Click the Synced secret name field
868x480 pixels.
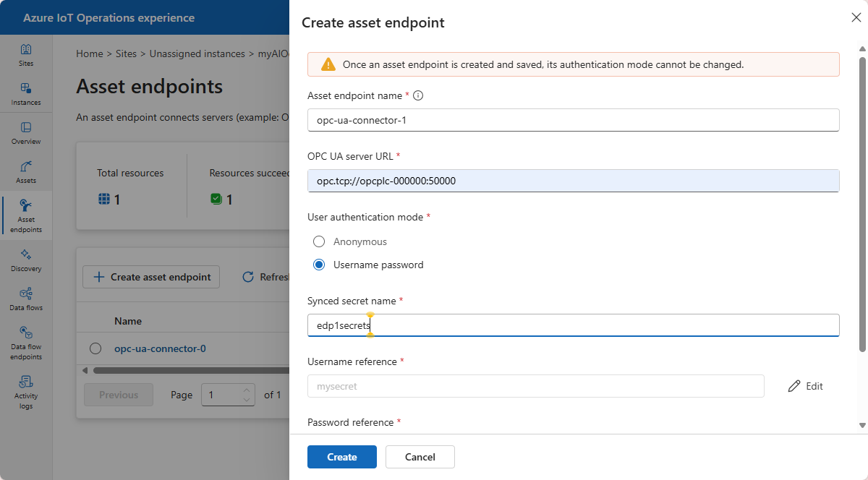tap(574, 325)
